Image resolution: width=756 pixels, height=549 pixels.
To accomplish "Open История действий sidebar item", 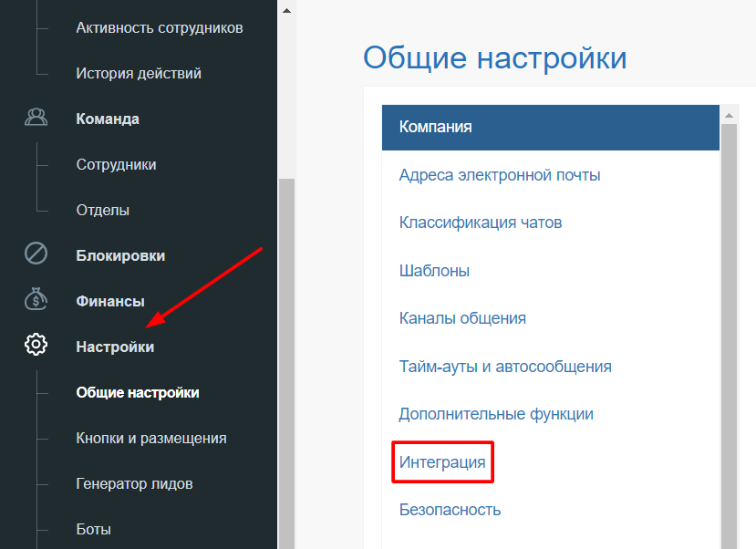I will point(139,73).
